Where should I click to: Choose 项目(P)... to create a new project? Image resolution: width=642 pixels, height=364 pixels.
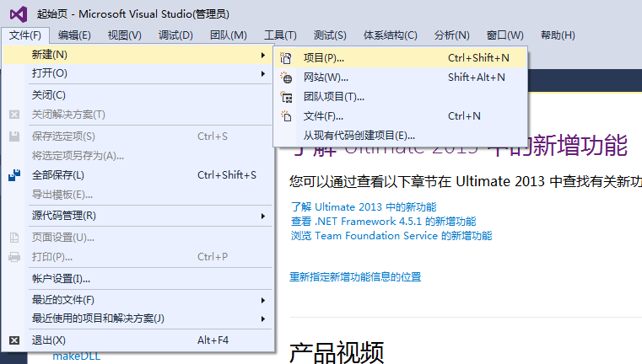(401, 58)
